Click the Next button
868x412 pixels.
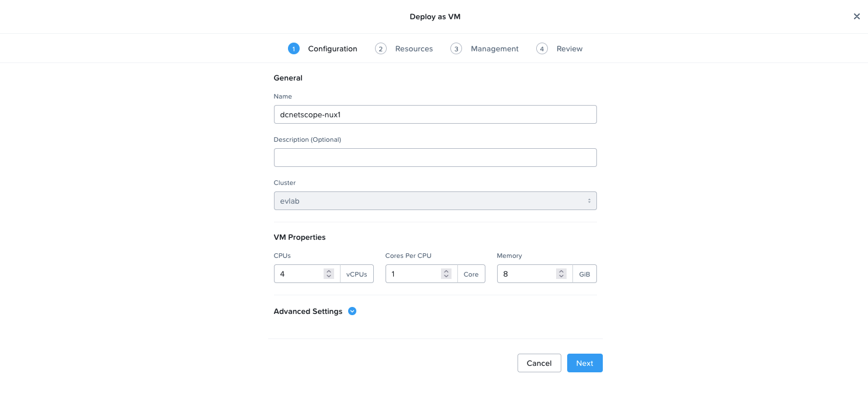585,363
